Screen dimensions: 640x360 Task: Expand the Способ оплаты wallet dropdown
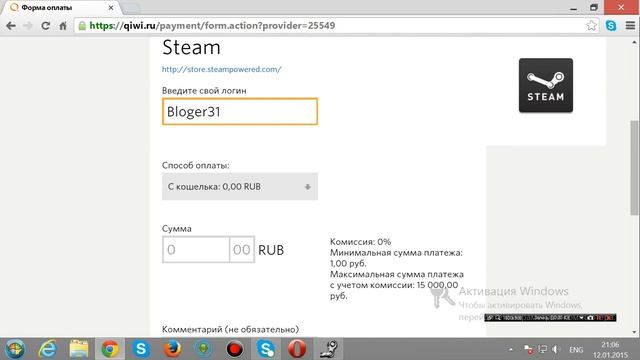[240, 187]
